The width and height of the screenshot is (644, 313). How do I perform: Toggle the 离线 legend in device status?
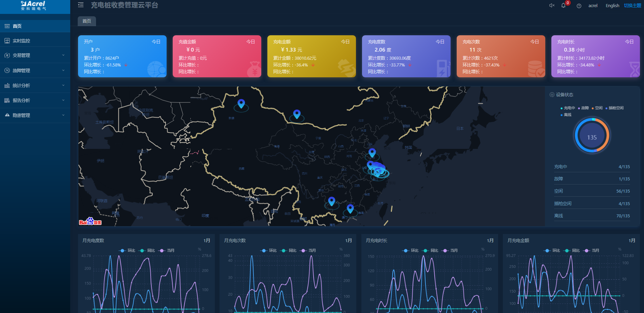[x=566, y=115]
